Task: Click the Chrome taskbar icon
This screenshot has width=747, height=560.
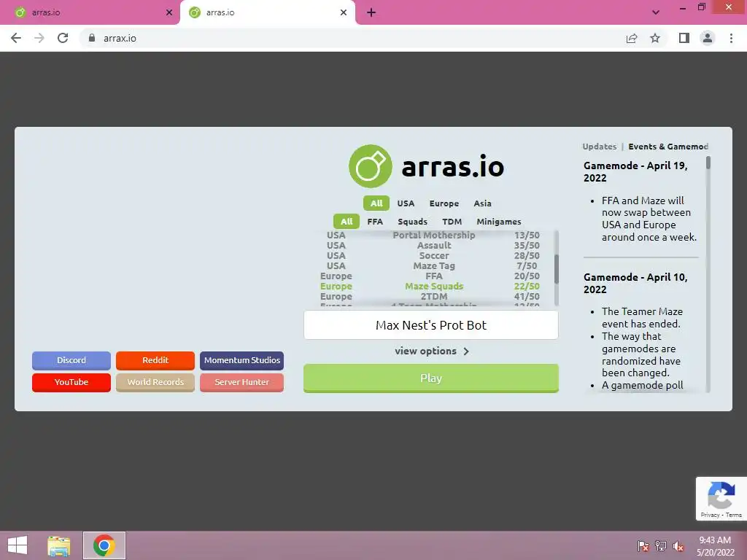Action: click(x=104, y=545)
